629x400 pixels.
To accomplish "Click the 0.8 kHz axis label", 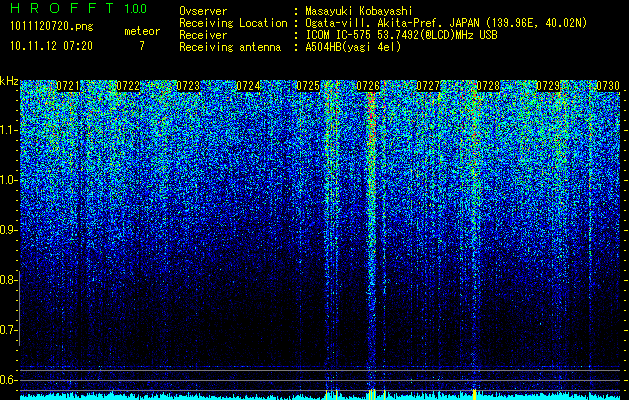I will [9, 280].
